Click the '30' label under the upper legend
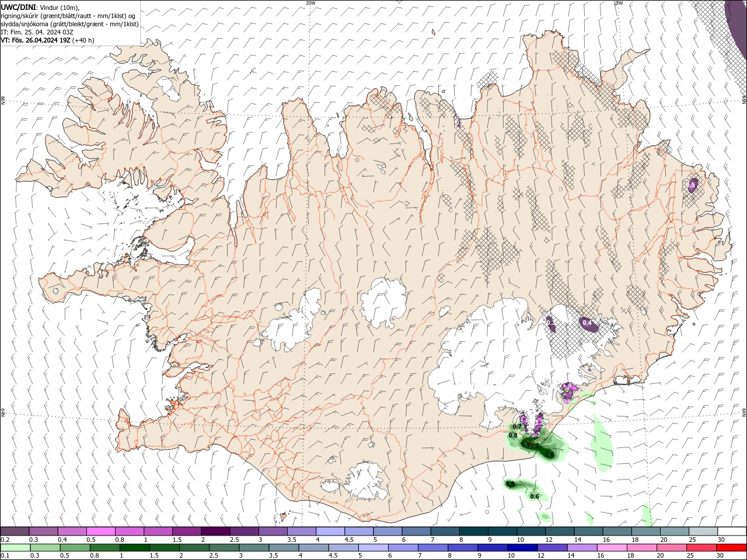Image resolution: width=747 pixels, height=560 pixels. 721,540
